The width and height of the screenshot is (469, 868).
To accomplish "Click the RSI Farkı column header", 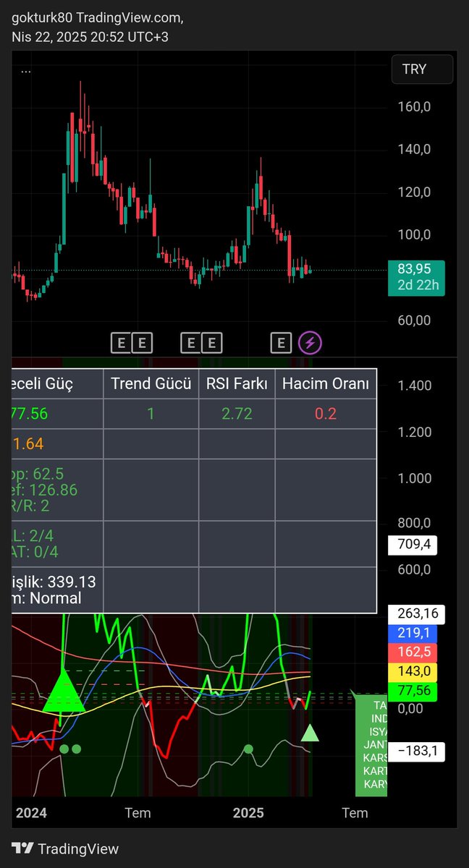I will [x=237, y=383].
